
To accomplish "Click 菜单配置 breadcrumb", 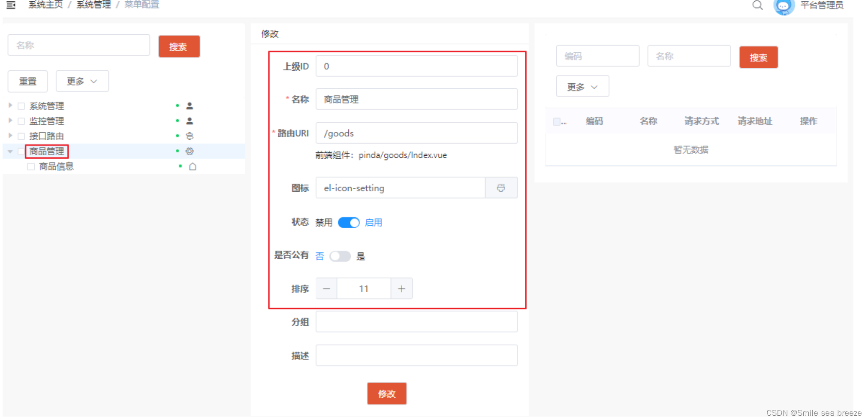I will [142, 5].
